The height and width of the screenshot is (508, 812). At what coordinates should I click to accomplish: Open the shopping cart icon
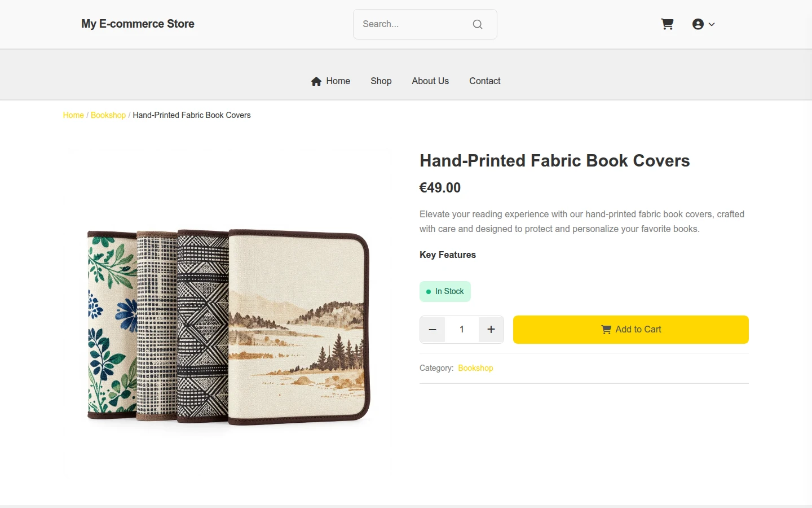click(x=667, y=24)
